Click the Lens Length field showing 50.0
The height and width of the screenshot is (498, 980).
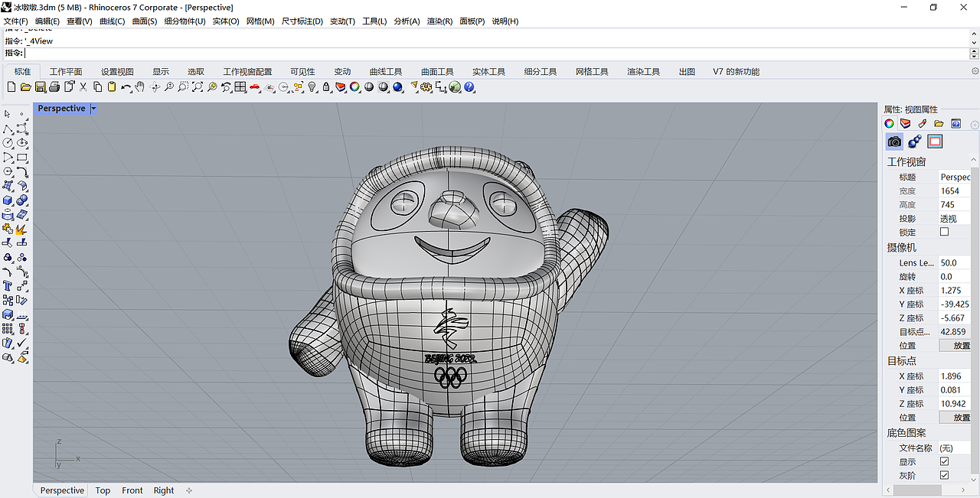pyautogui.click(x=955, y=263)
